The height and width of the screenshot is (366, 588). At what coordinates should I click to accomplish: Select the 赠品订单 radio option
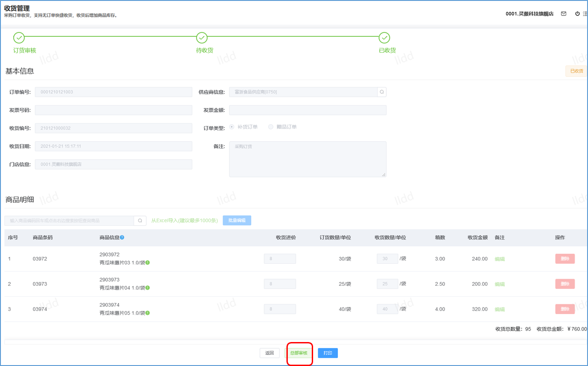271,127
